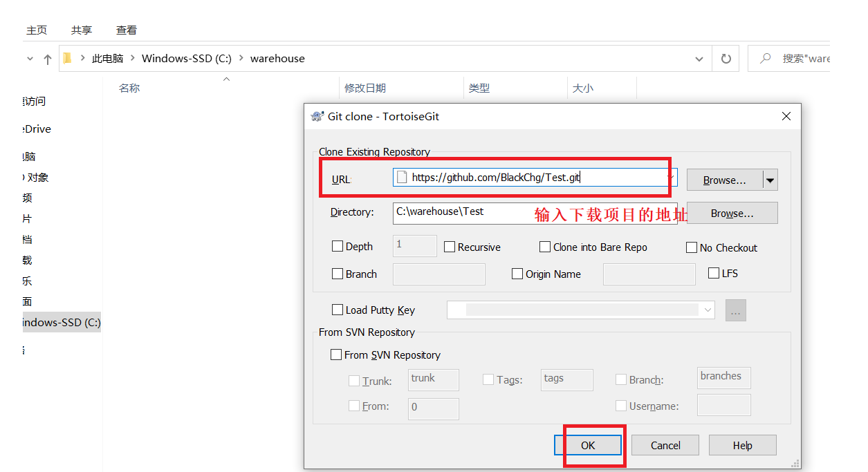Open the 主页 ribbon tab

click(x=37, y=30)
